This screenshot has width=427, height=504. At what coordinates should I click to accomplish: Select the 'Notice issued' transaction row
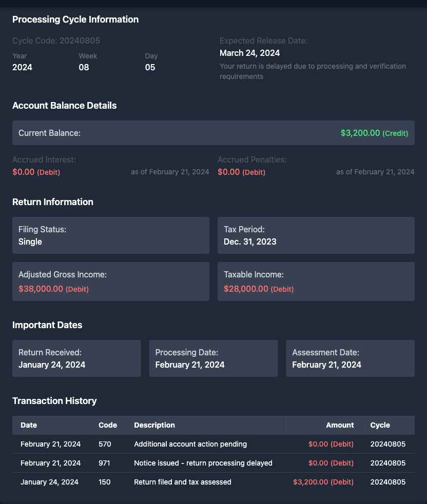[x=213, y=463]
